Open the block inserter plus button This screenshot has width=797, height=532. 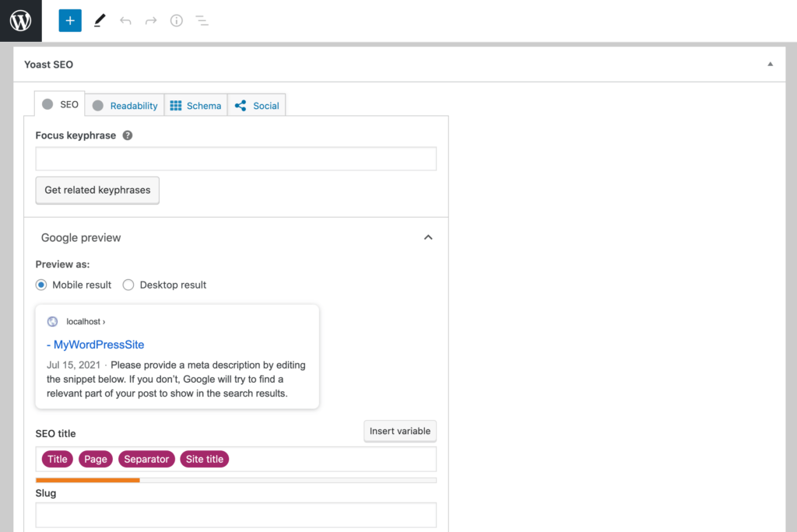click(x=70, y=21)
